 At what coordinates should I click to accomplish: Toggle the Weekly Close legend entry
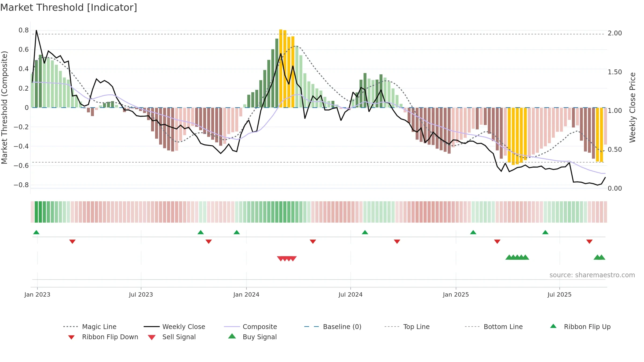click(x=174, y=327)
